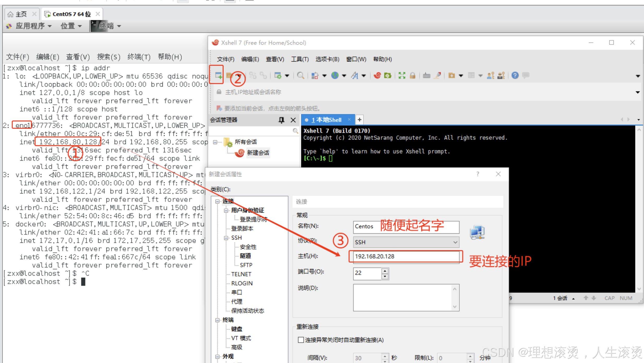Open the 应用程序 menu in CentOS

click(30, 26)
